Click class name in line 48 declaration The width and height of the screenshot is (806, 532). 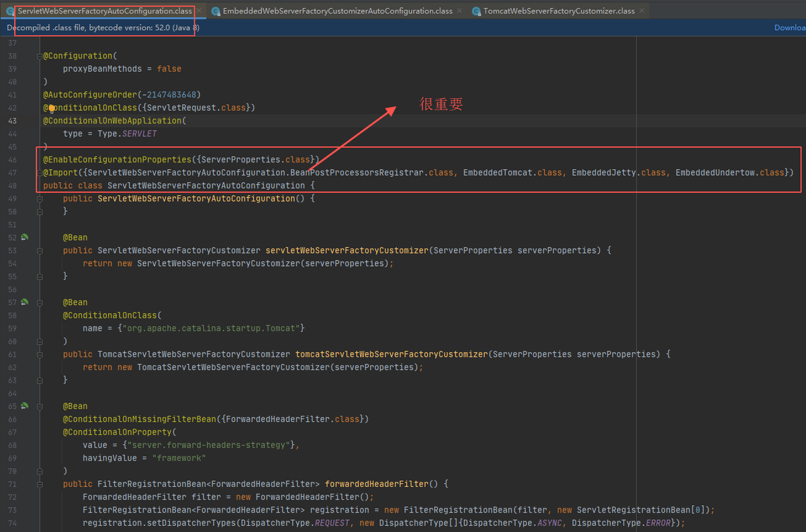[206, 185]
